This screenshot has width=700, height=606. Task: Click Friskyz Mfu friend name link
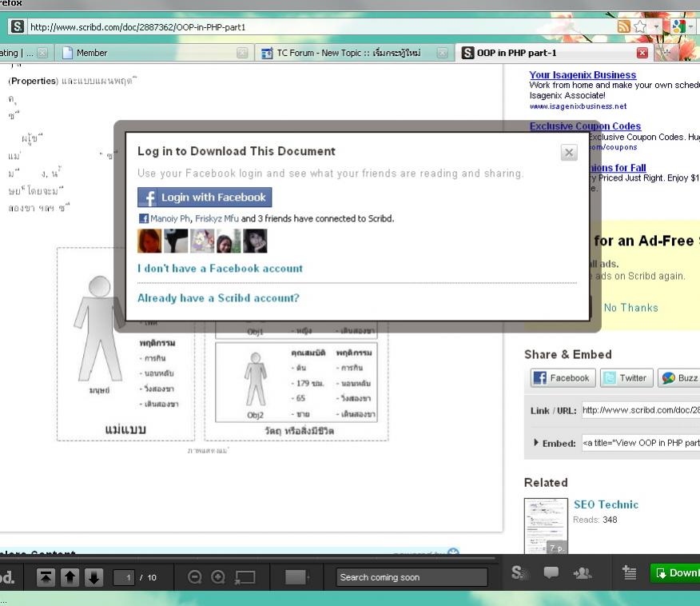217,218
